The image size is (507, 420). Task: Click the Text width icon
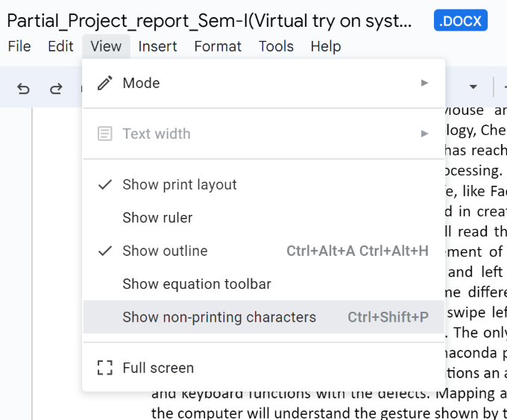[105, 134]
